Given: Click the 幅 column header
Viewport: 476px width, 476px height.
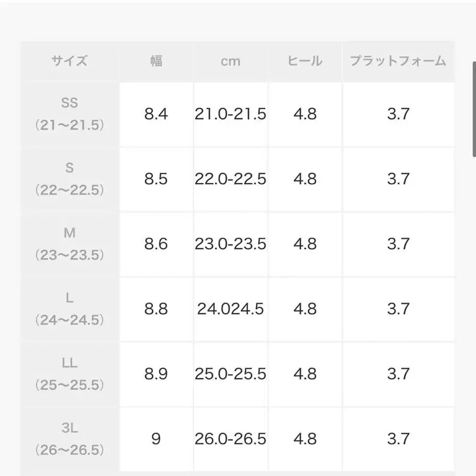Looking at the screenshot, I should [x=155, y=61].
